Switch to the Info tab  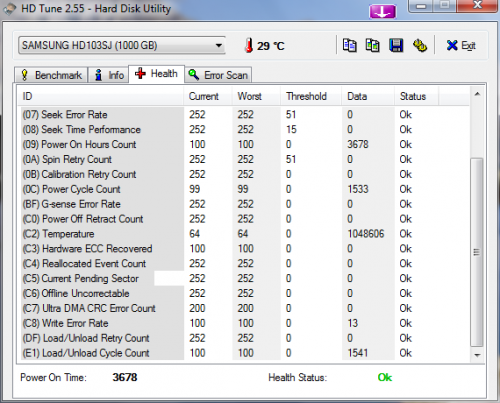109,75
